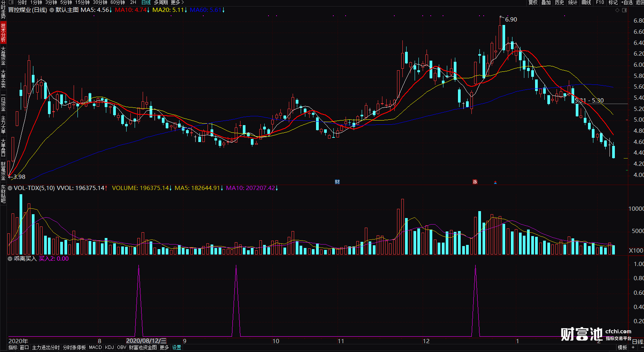Open 设置 in bottom toolbar

[176, 347]
